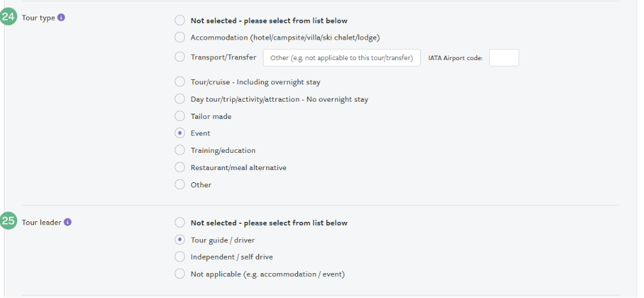Click the green step 25 badge
Viewport: 644px width, 298px height.
point(8,221)
